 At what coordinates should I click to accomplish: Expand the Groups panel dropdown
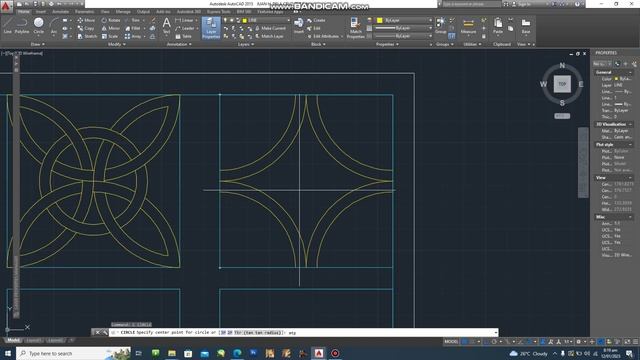click(444, 44)
